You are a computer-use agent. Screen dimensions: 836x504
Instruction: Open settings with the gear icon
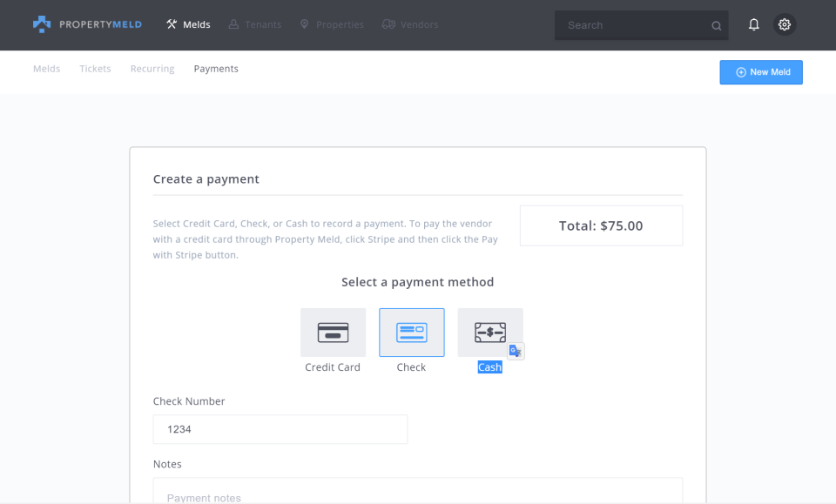click(784, 24)
